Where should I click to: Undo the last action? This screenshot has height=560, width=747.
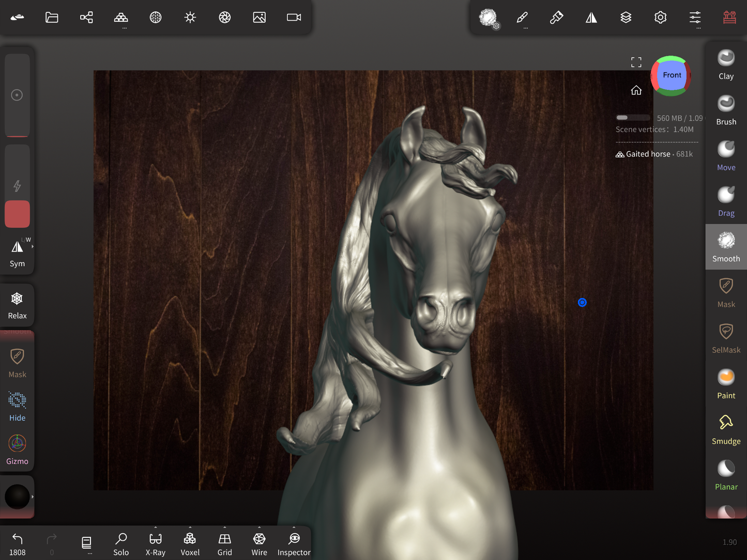[x=17, y=544]
